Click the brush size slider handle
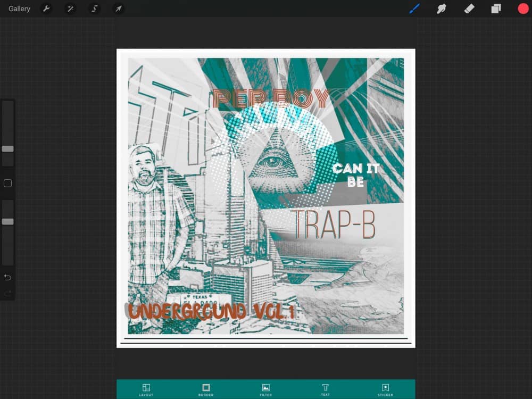 8,148
